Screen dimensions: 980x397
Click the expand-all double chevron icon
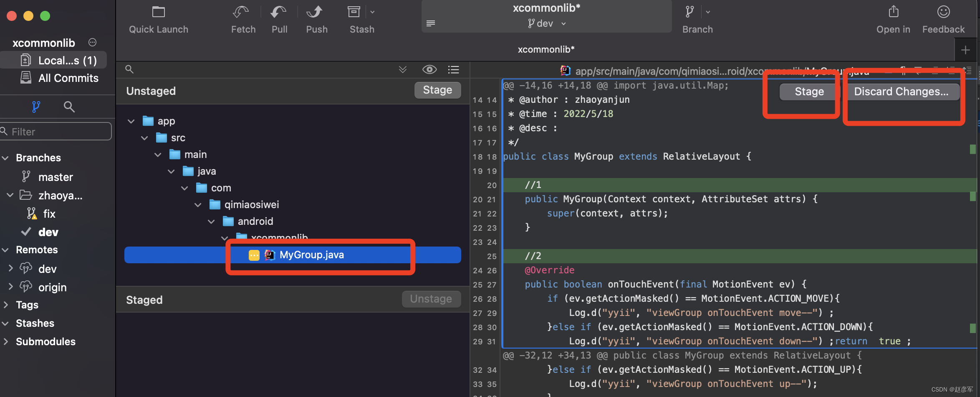point(403,69)
